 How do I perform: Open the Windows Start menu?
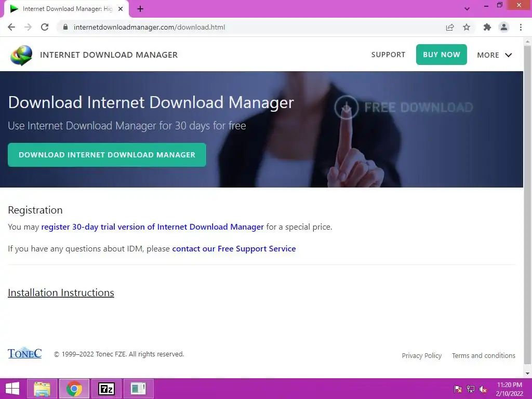(12, 389)
